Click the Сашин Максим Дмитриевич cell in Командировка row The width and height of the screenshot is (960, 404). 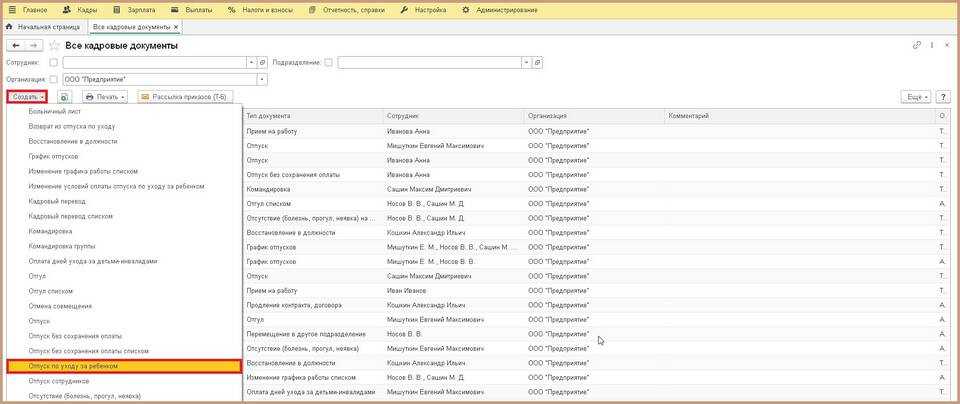[x=454, y=189]
